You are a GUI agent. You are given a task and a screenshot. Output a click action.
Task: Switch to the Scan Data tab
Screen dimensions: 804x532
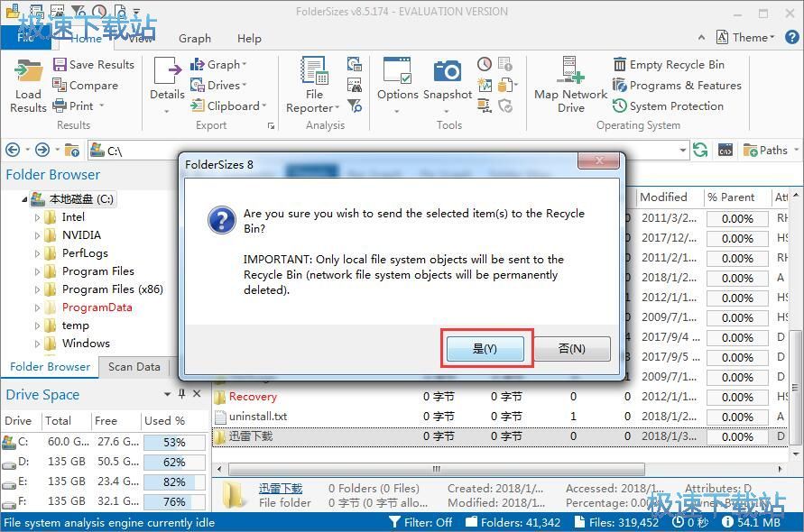pos(134,367)
